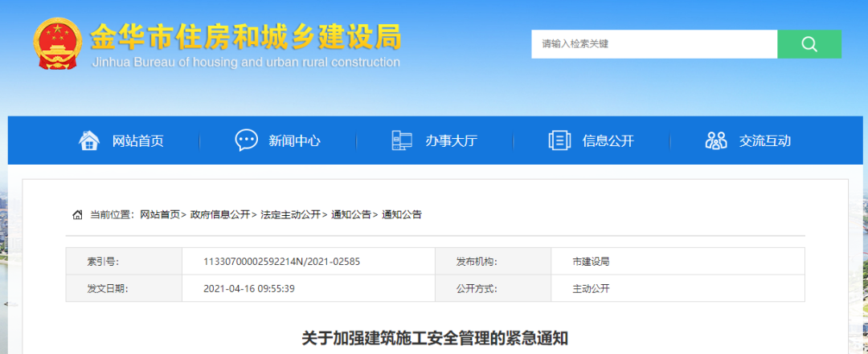868x354 pixels.
Task: Open the 网站首页 navigation menu item
Action: pyautogui.click(x=137, y=140)
